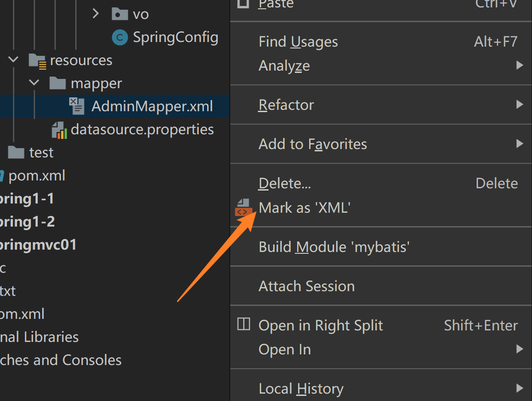Click the mapper folder icon
Screen dimensions: 532x401
(57, 84)
